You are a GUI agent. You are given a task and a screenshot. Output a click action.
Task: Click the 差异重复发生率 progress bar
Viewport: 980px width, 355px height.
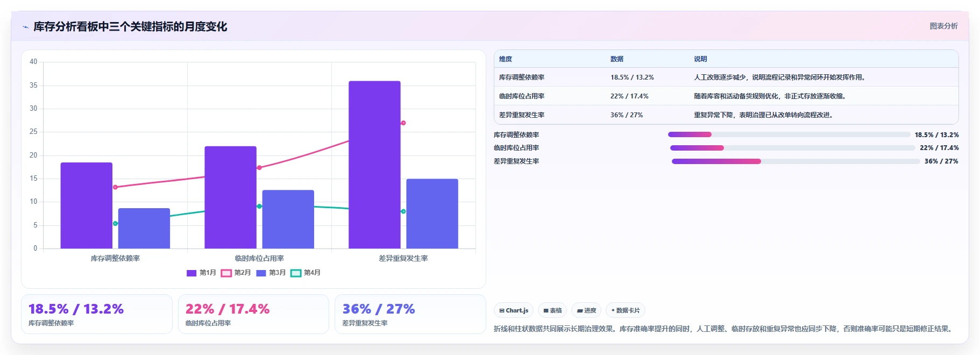point(796,161)
